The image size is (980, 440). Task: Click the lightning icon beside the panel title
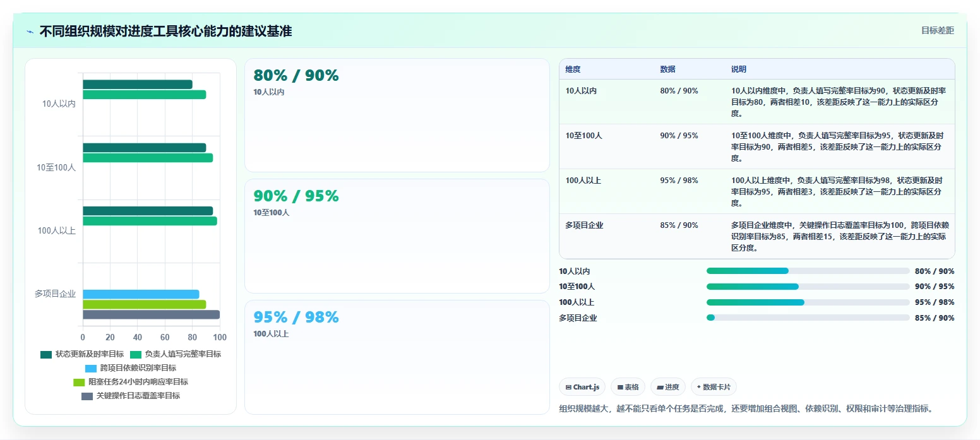[30, 32]
